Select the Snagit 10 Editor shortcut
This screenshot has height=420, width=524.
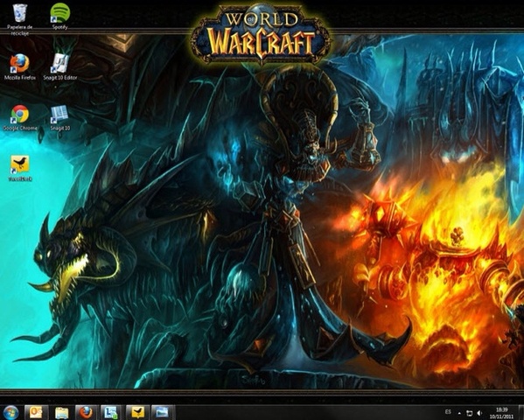60,66
